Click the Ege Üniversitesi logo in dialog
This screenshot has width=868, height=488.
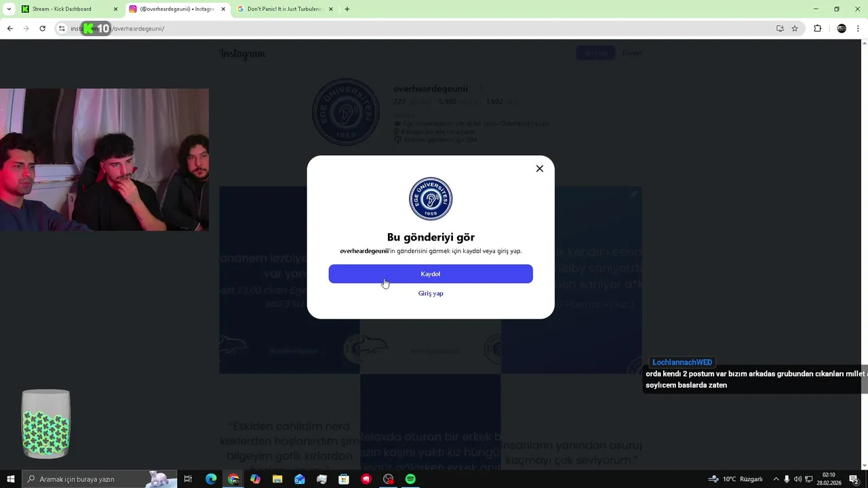(x=431, y=199)
